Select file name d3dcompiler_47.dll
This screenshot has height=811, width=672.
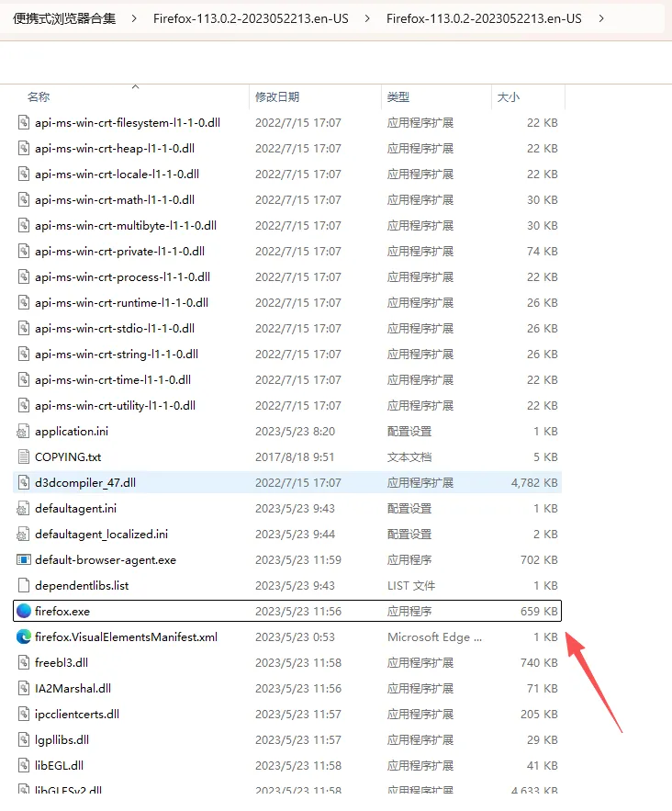[x=85, y=482]
